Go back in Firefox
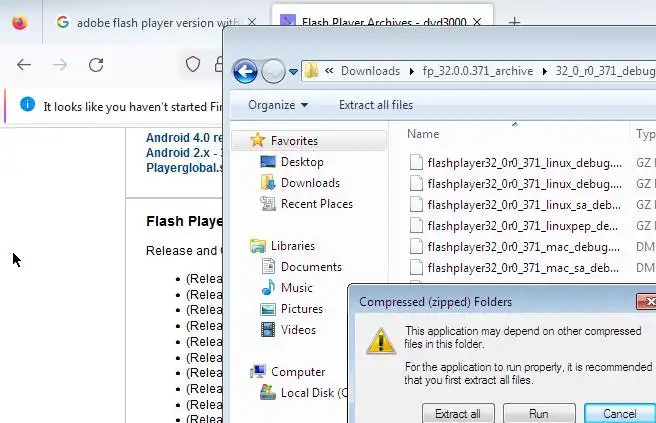The height and width of the screenshot is (423, 656). [24, 65]
